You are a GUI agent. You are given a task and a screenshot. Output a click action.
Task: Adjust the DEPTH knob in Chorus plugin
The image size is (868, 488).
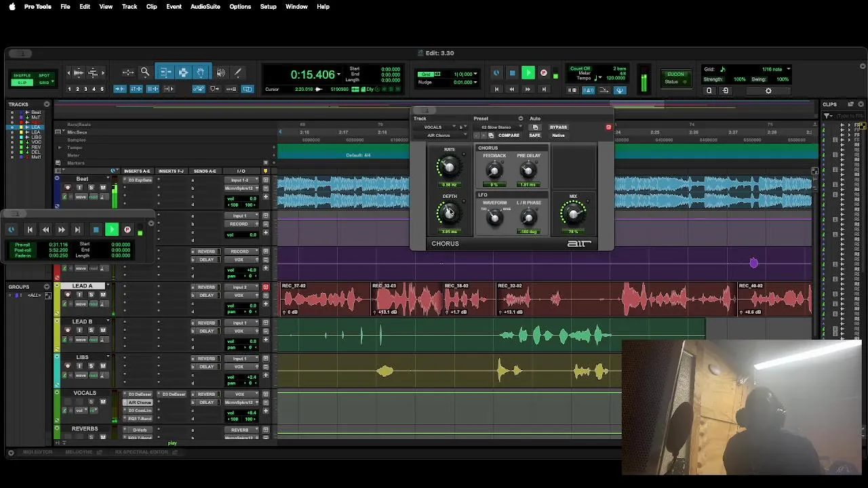[448, 213]
